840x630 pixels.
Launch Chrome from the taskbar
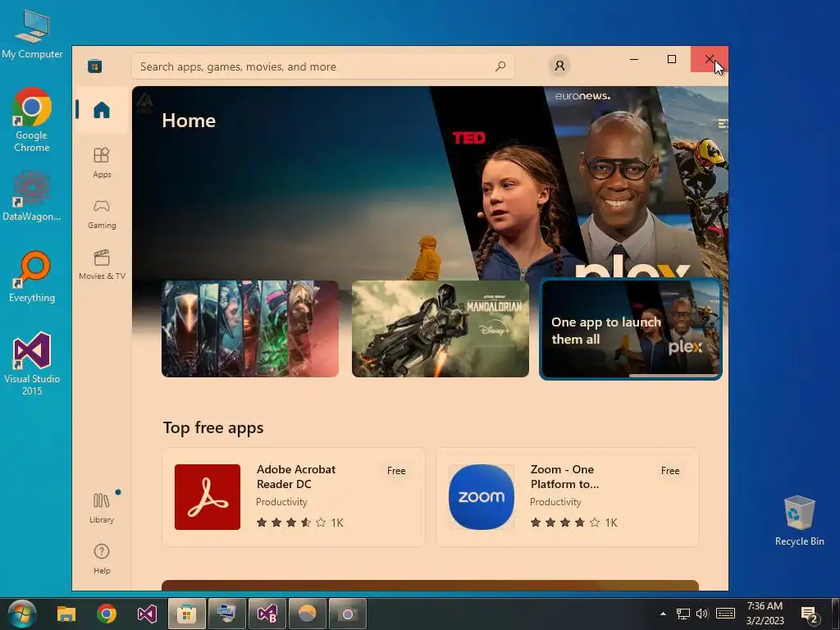107,614
